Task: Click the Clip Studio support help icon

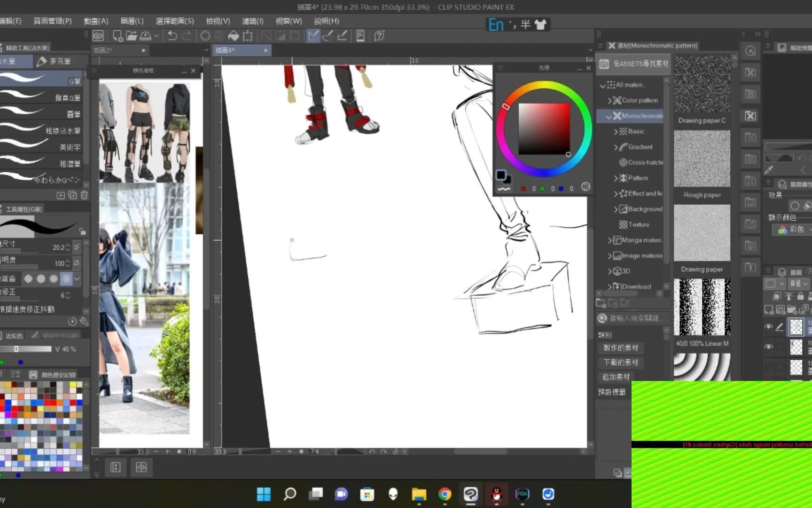Action: pyautogui.click(x=379, y=36)
